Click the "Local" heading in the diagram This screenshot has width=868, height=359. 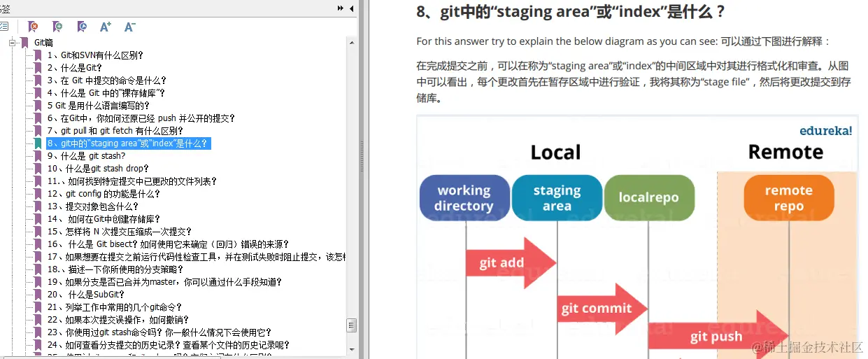point(555,152)
